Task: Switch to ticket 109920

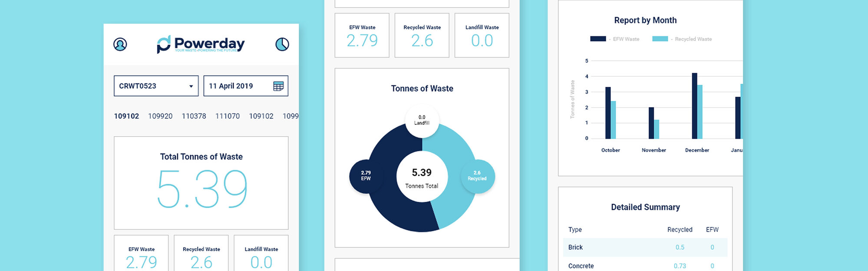Action: [160, 116]
